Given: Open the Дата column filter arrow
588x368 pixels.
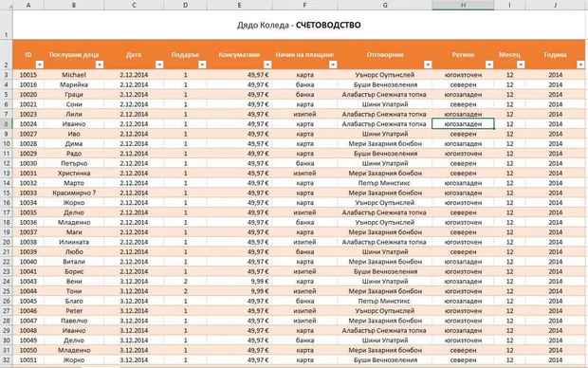Looking at the screenshot, I should point(159,64).
